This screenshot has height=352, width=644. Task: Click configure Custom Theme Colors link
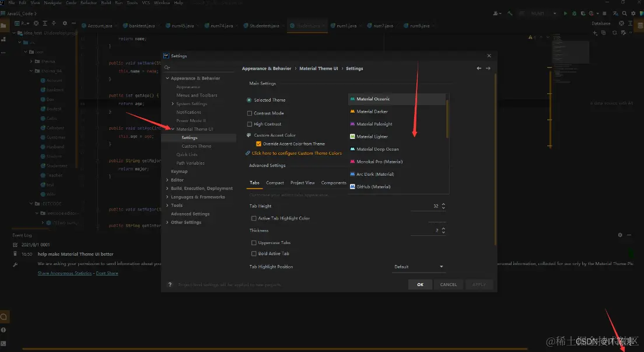coord(296,153)
